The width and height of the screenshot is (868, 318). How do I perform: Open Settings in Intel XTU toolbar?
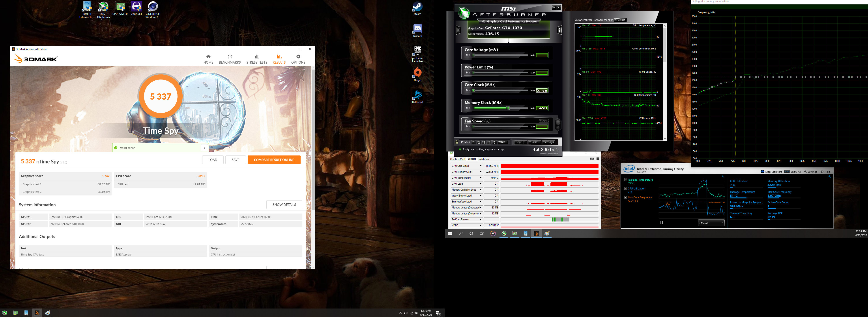810,172
